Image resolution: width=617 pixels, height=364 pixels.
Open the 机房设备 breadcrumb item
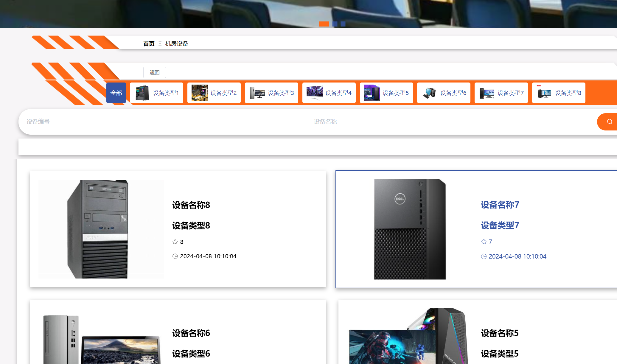point(176,43)
